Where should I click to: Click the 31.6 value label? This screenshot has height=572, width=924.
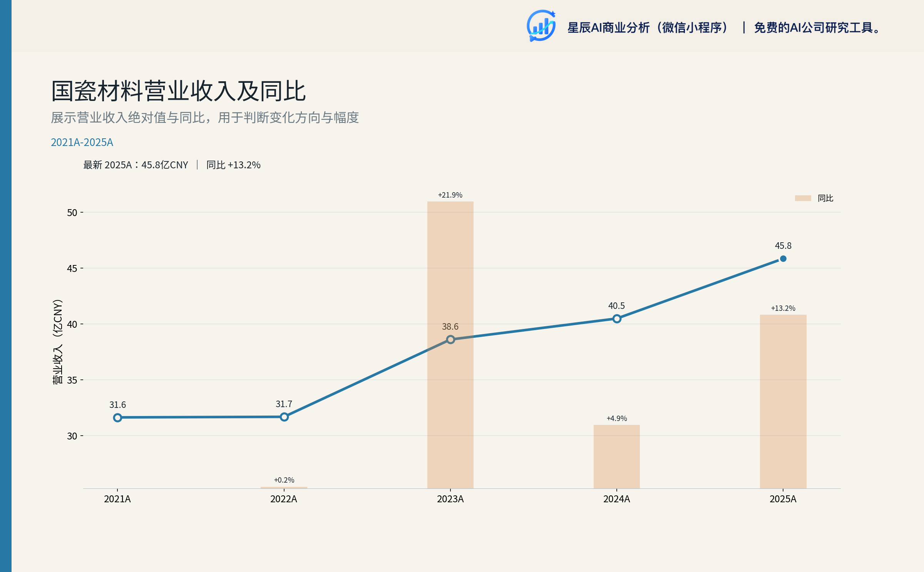117,405
